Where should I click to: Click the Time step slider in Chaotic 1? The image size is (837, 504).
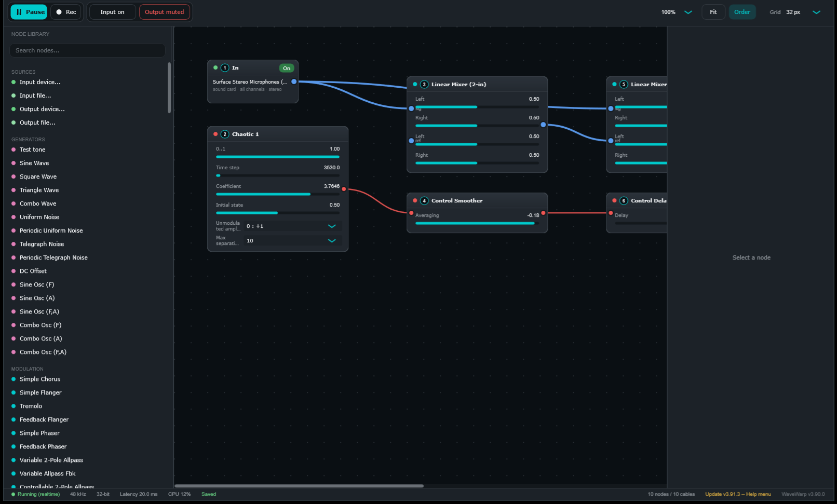click(278, 175)
